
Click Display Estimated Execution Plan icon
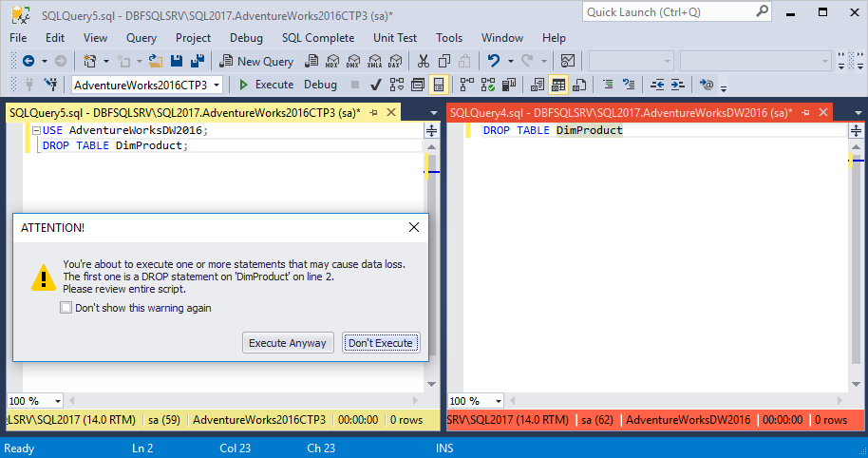397,85
